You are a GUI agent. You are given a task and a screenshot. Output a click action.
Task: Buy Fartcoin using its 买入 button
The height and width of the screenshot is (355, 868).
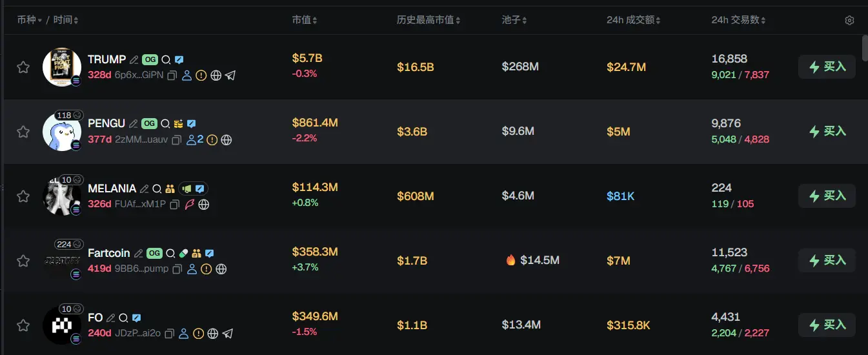(x=827, y=260)
